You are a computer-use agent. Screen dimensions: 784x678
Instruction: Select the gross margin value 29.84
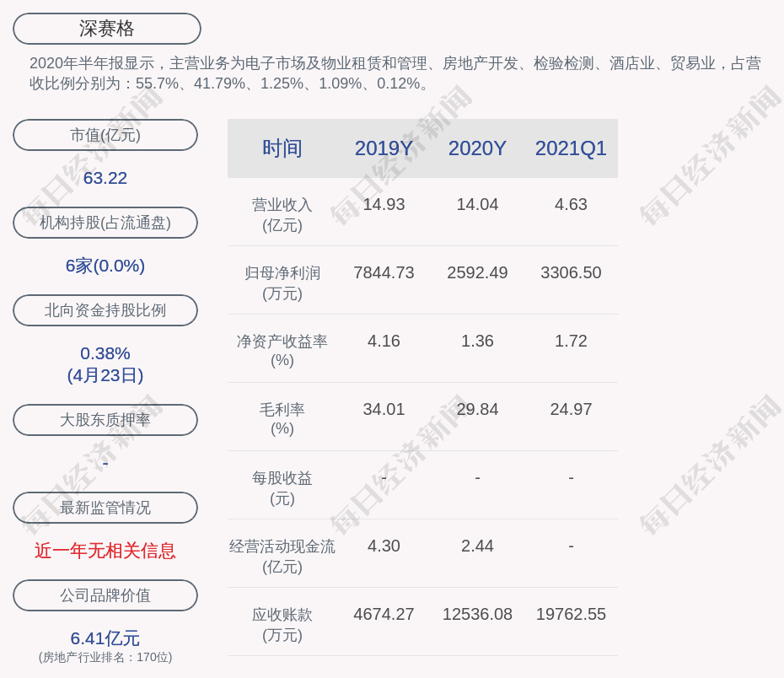tap(477, 410)
